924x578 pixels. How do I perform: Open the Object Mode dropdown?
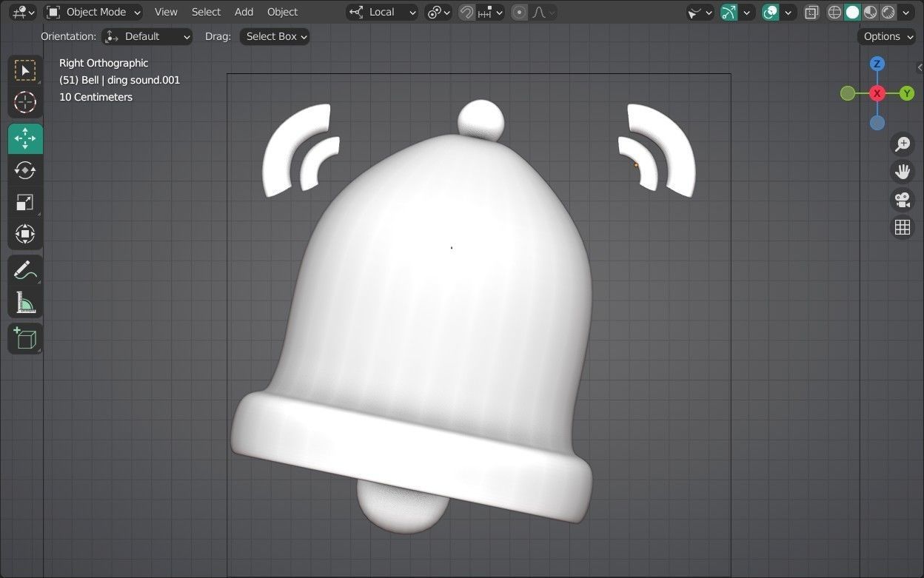(93, 12)
